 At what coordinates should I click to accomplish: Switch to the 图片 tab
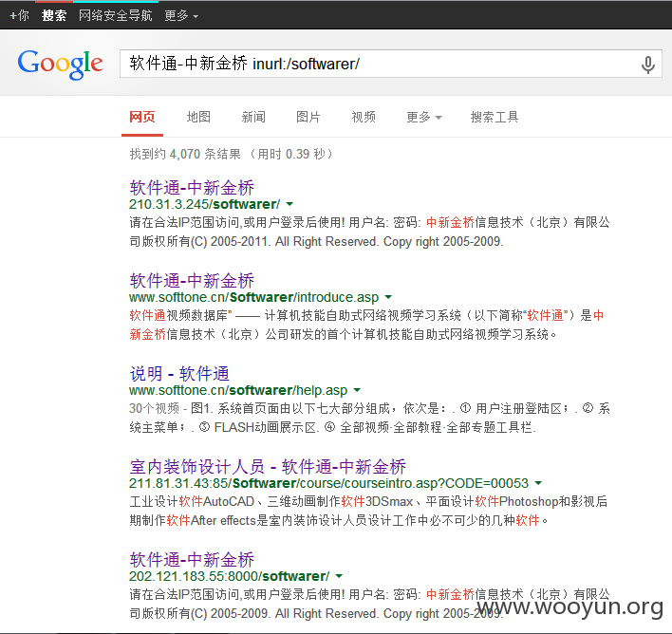(308, 117)
